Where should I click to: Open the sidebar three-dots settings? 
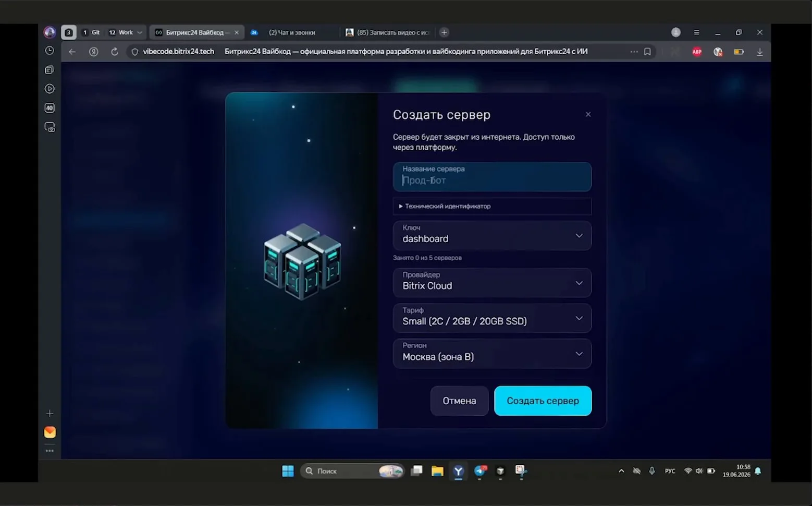pyautogui.click(x=50, y=451)
